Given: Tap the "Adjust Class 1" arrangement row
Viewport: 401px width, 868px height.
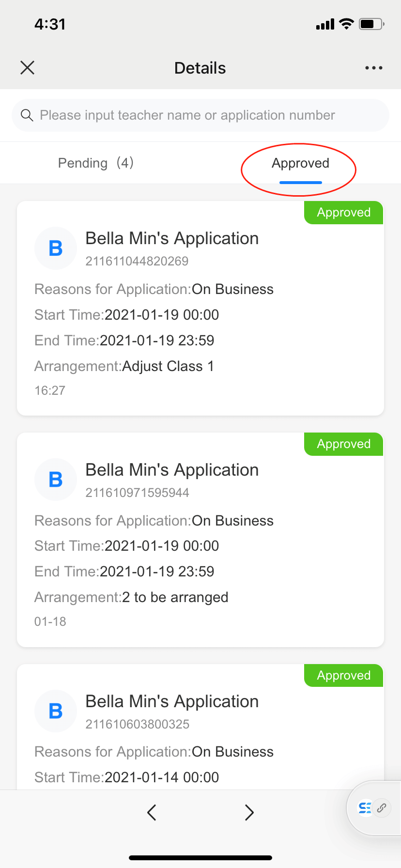Looking at the screenshot, I should point(124,366).
